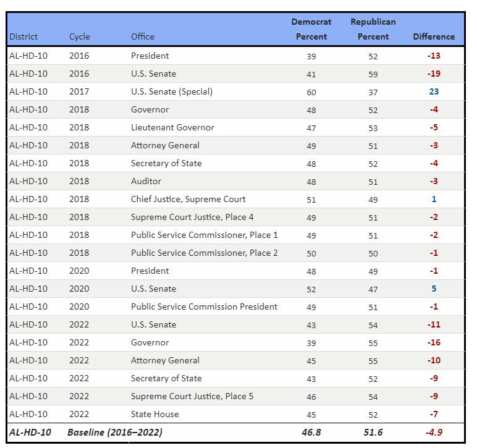The height and width of the screenshot is (448, 477).
Task: Click the 2022 Secretary of State cell
Action: click(166, 378)
